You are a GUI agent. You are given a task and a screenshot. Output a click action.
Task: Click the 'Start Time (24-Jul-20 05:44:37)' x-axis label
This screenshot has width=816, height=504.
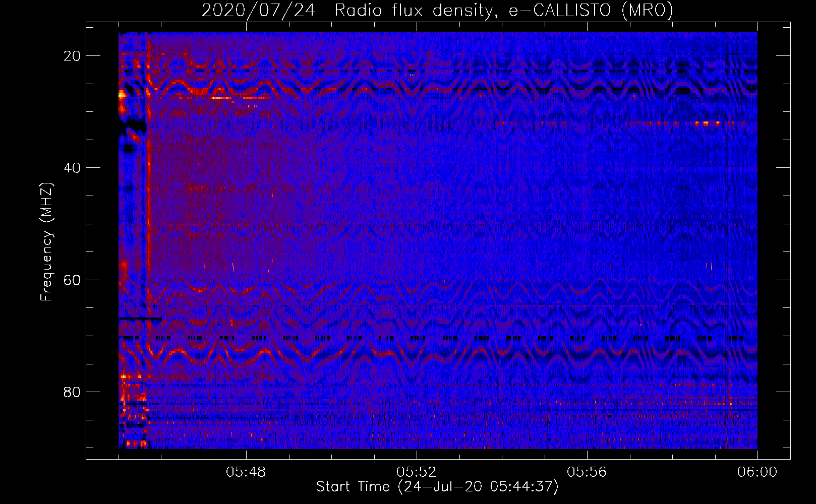tap(437, 487)
